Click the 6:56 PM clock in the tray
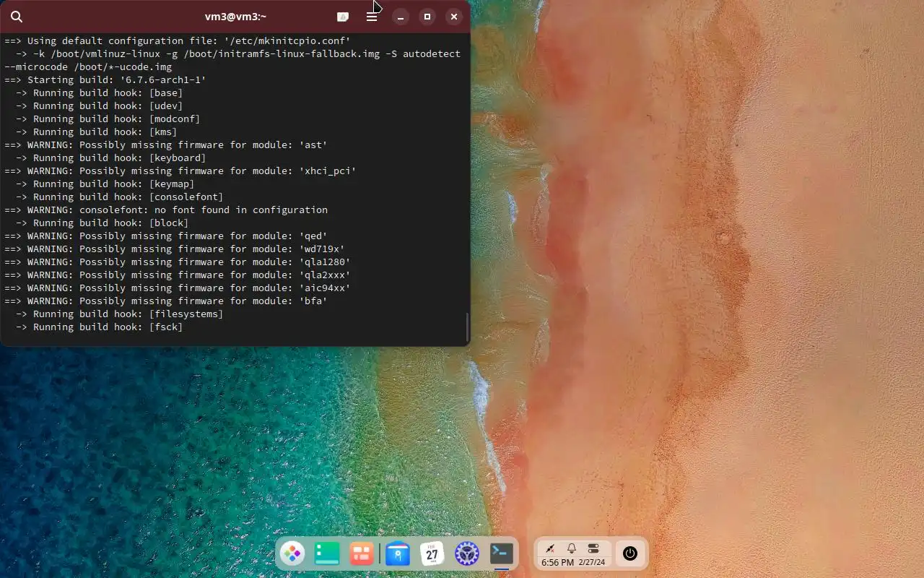The height and width of the screenshot is (578, 924). coord(557,562)
